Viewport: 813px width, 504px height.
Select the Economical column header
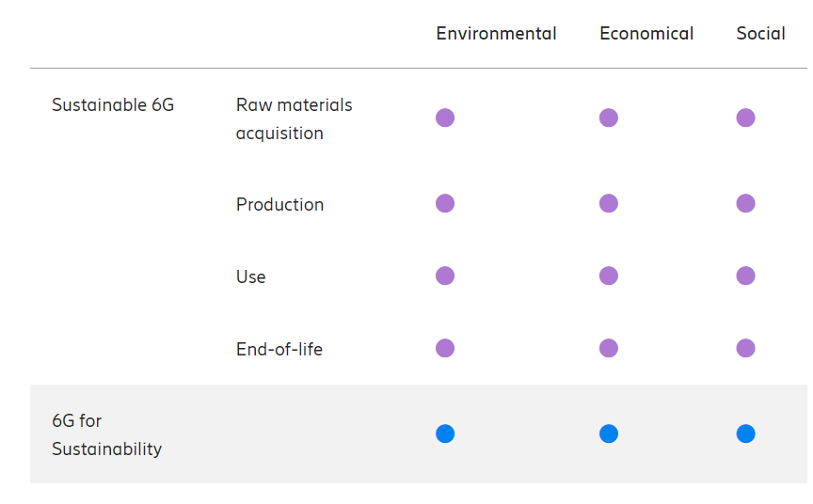tap(646, 34)
